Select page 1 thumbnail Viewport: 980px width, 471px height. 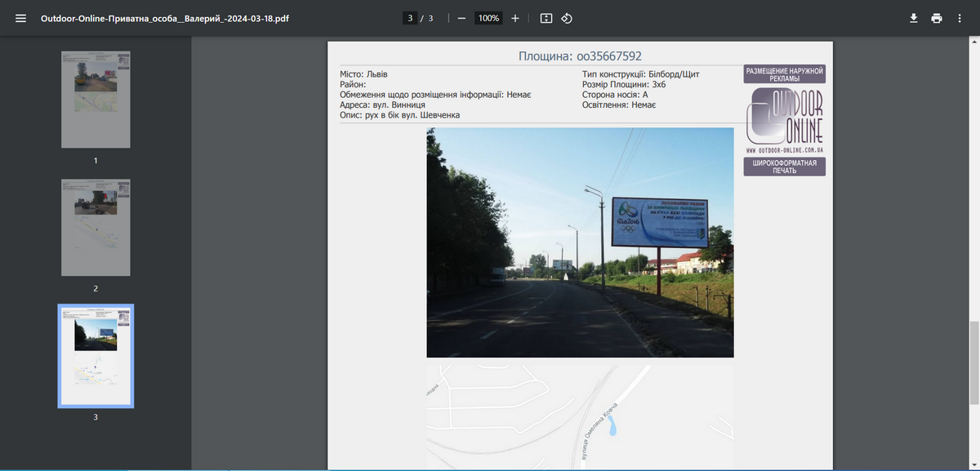[x=96, y=100]
